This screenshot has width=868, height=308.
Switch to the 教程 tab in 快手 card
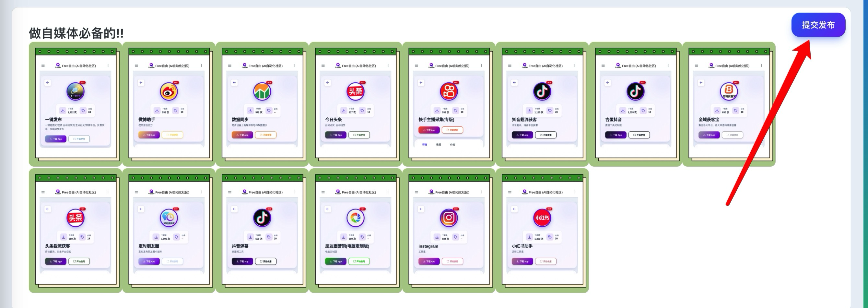439,145
